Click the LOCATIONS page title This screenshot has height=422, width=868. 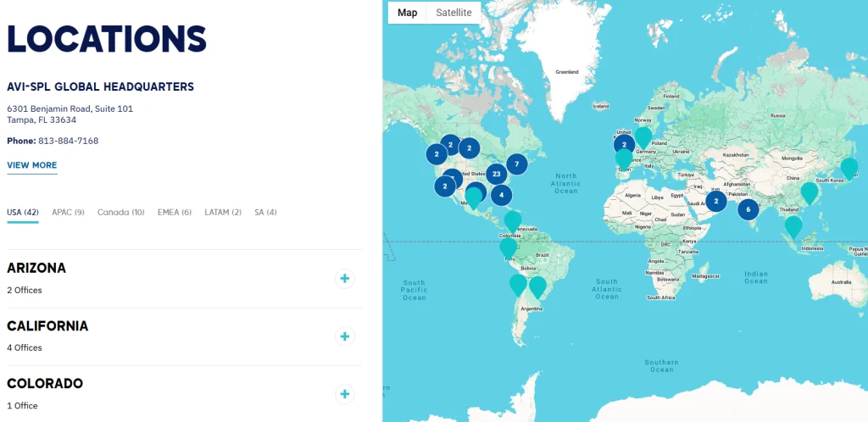[x=107, y=39]
